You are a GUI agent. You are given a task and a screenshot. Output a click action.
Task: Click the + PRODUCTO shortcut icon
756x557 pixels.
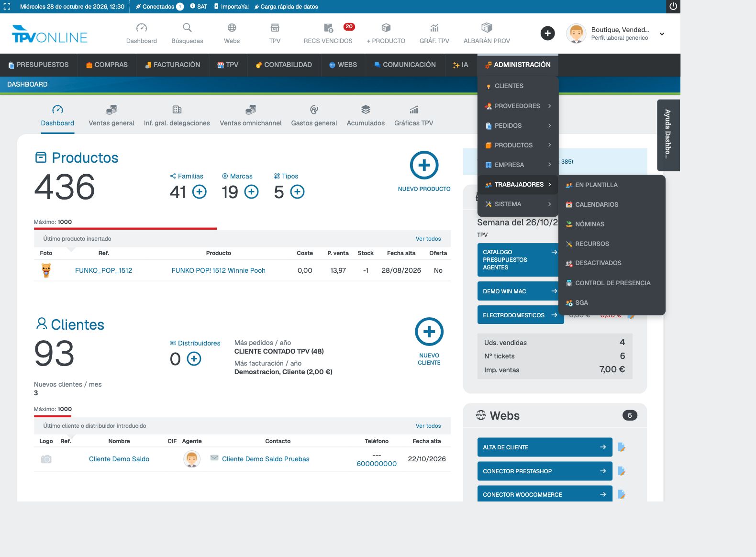click(x=386, y=28)
